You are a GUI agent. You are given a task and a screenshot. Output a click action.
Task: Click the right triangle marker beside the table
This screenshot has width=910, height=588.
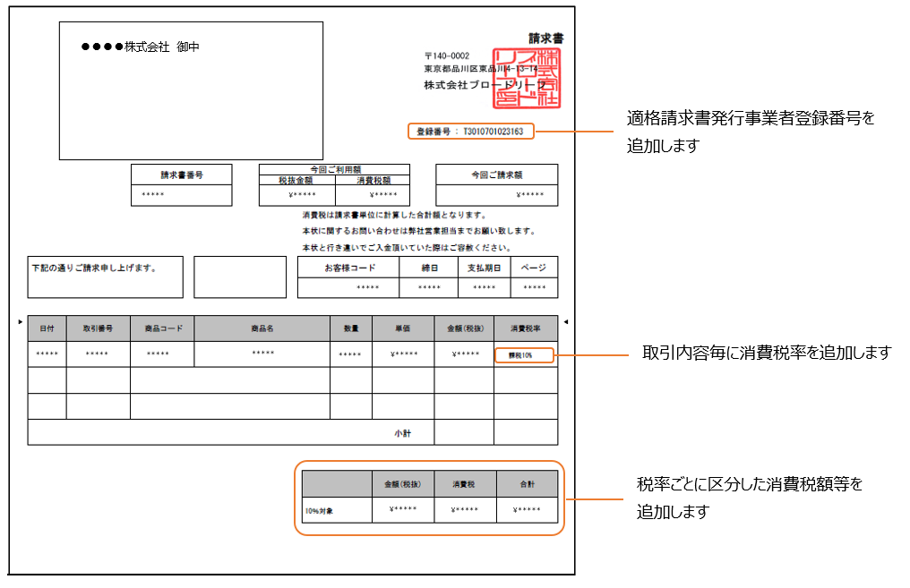tap(565, 321)
